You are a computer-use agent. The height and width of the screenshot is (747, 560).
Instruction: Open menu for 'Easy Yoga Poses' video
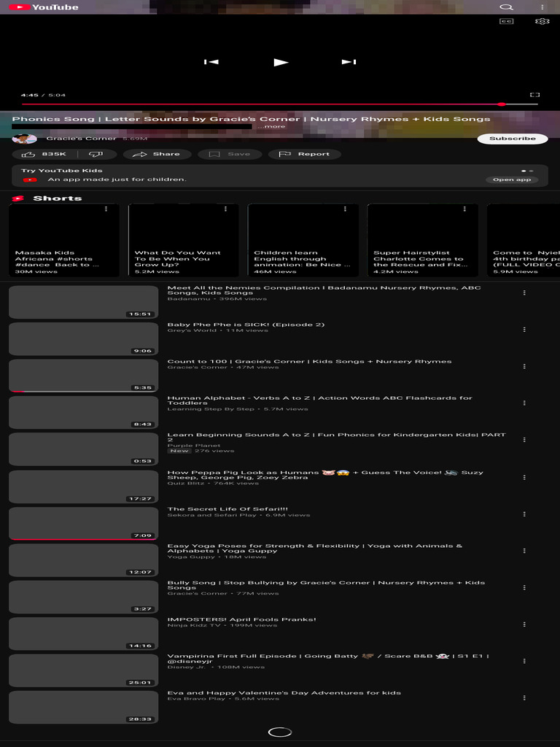(524, 551)
